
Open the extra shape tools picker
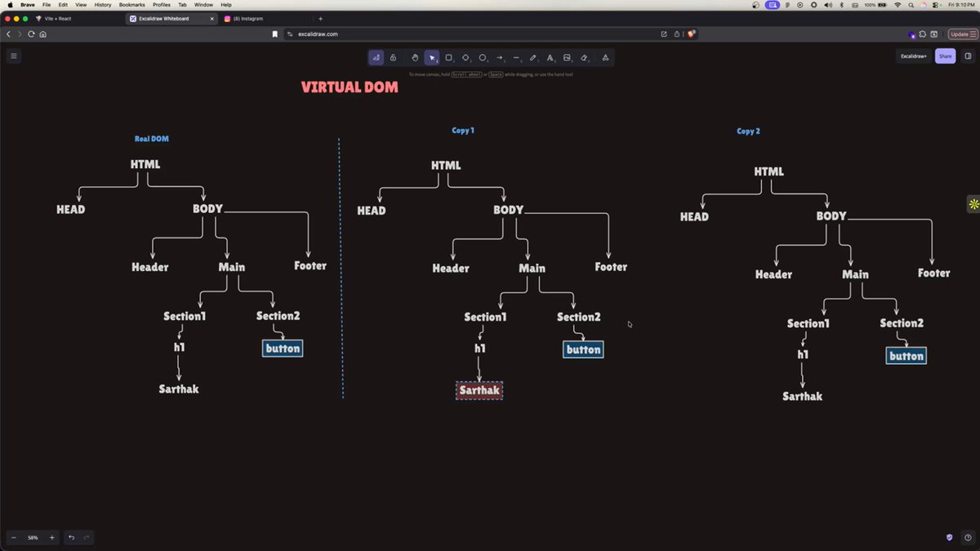click(x=605, y=57)
